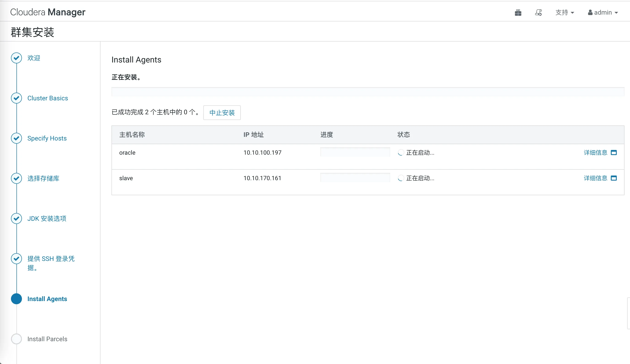
Task: Click the empty Install Parcels step circle
Action: click(x=16, y=339)
